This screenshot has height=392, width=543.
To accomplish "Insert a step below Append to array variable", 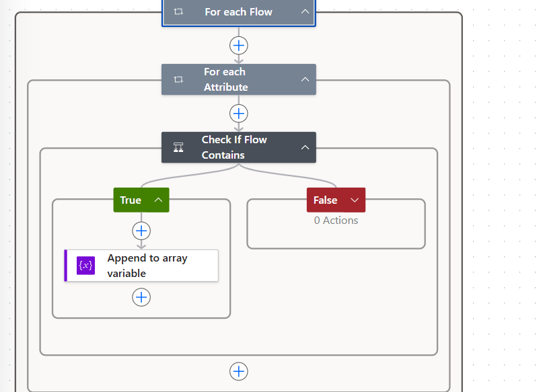I will (141, 297).
